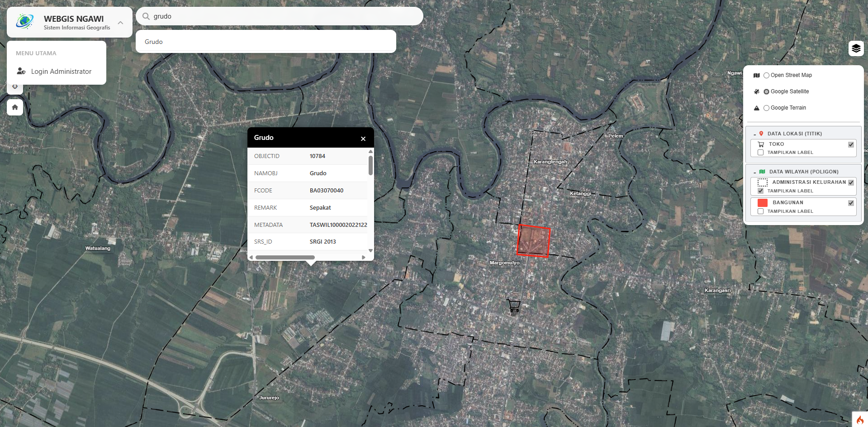Viewport: 868px width, 427px height.
Task: Click the green map icon beside DATA WILAYAH
Action: (x=762, y=171)
